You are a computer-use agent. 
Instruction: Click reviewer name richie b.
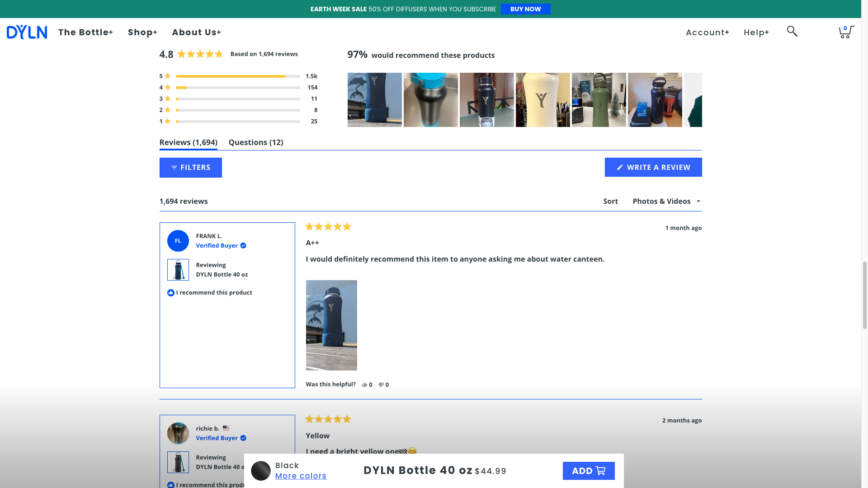coord(208,428)
